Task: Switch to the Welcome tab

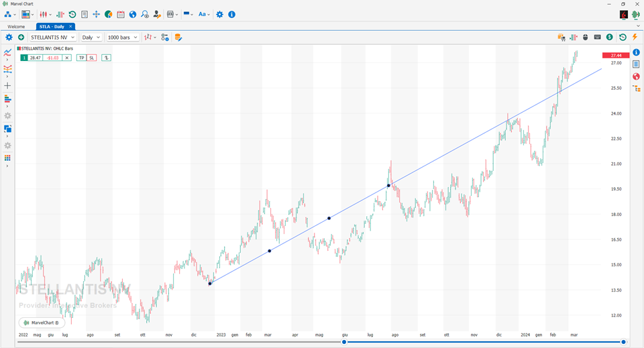Action: [16, 27]
